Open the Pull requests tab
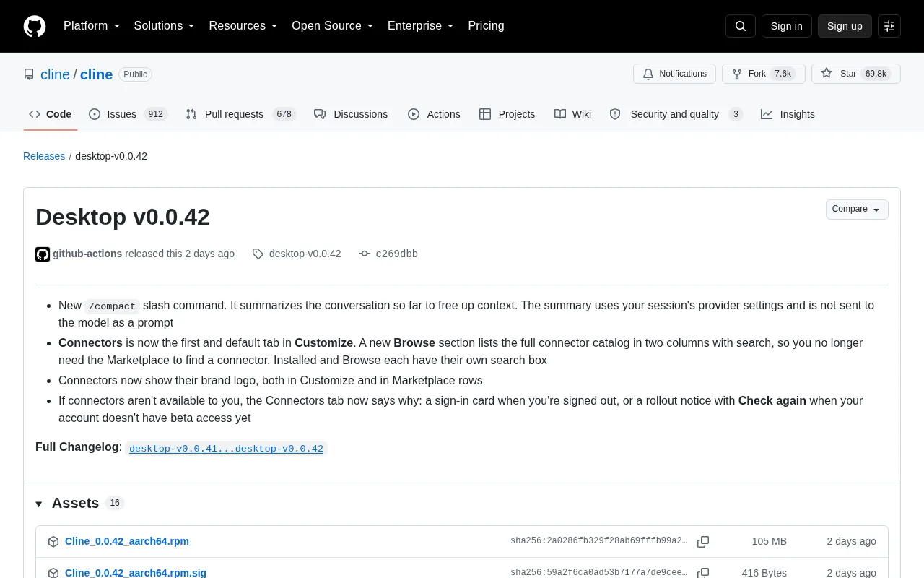Image resolution: width=924 pixels, height=578 pixels. pyautogui.click(x=241, y=114)
